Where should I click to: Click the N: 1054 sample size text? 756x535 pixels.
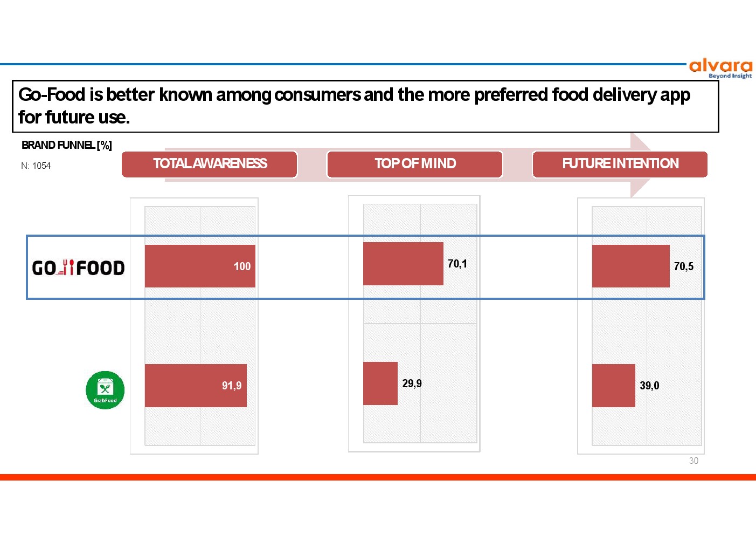coord(36,166)
